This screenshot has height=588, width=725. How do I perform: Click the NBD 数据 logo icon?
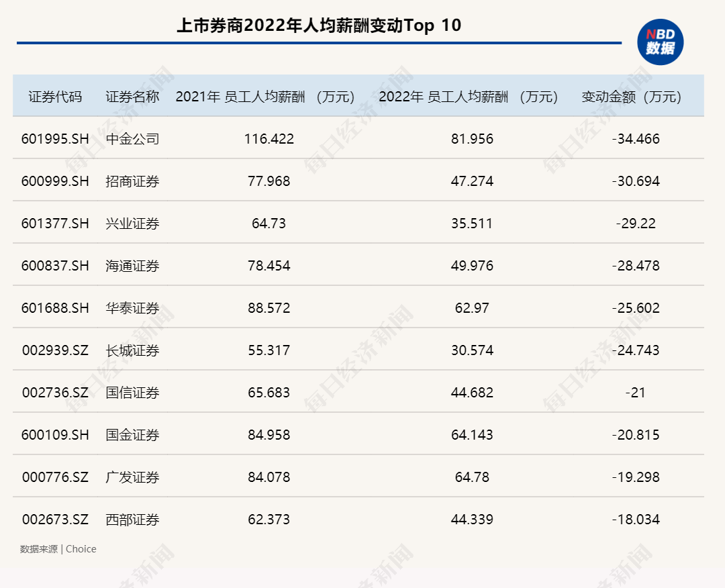(x=660, y=42)
